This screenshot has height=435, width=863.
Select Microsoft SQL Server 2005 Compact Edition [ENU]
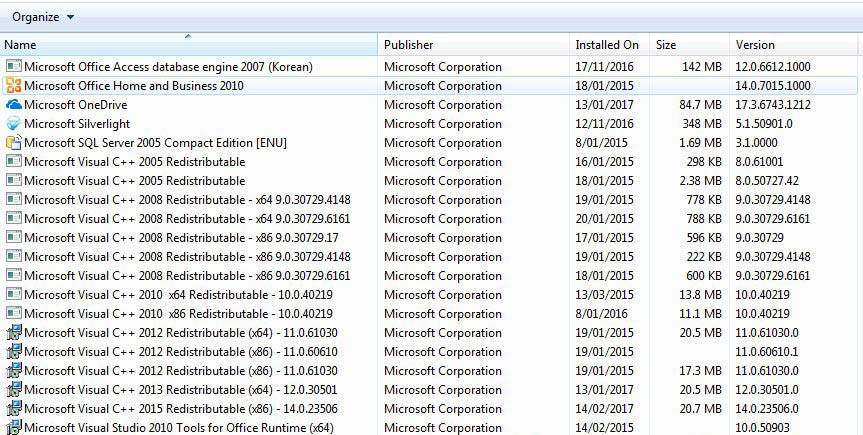155,143
